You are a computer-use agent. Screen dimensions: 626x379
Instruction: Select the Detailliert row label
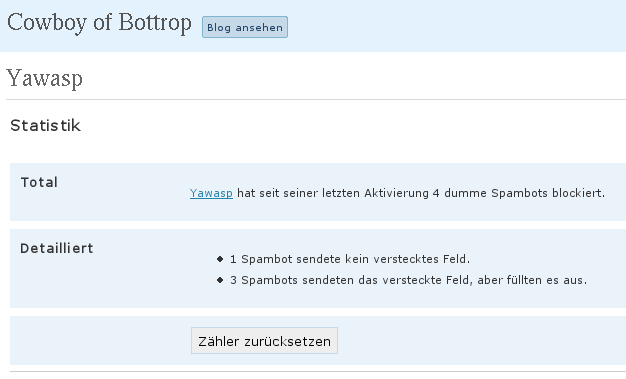click(x=57, y=248)
